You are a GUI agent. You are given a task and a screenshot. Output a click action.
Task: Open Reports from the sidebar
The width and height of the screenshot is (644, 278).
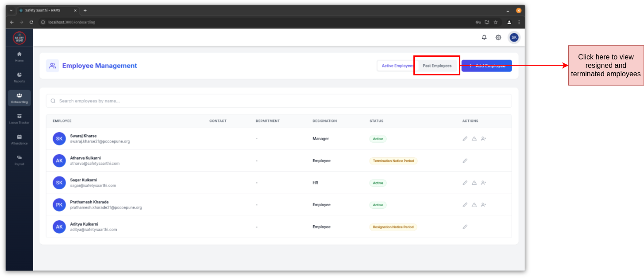pos(19,77)
